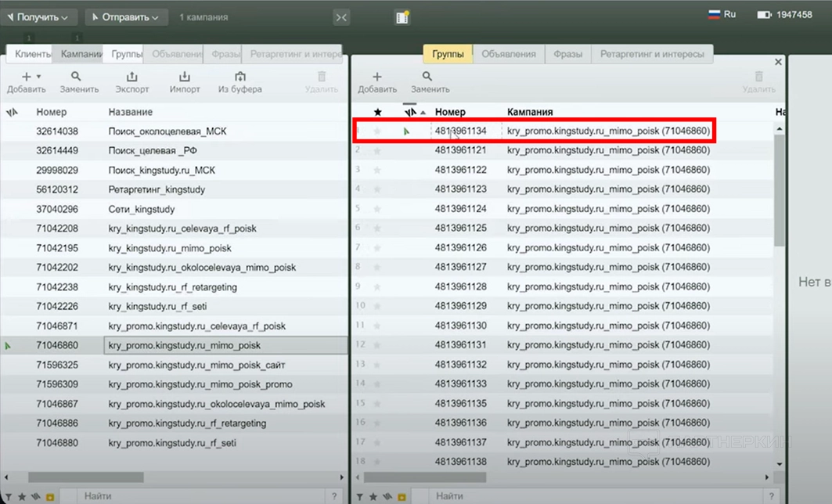832x504 pixels.
Task: Click the filter funnel icon below campaigns list
Action: [x=9, y=496]
